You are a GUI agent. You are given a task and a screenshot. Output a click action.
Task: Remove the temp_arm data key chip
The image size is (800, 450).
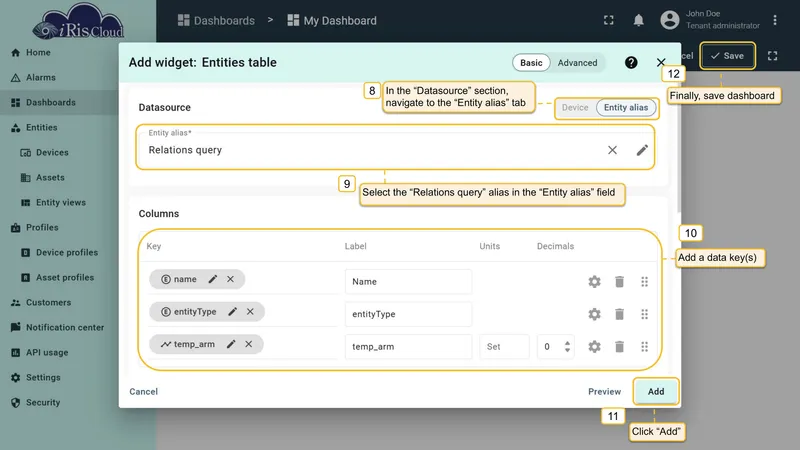point(248,344)
